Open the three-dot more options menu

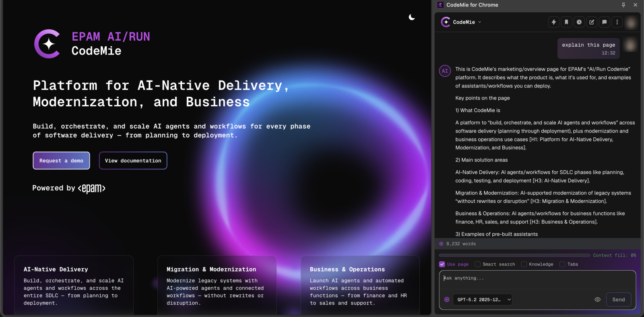[617, 22]
